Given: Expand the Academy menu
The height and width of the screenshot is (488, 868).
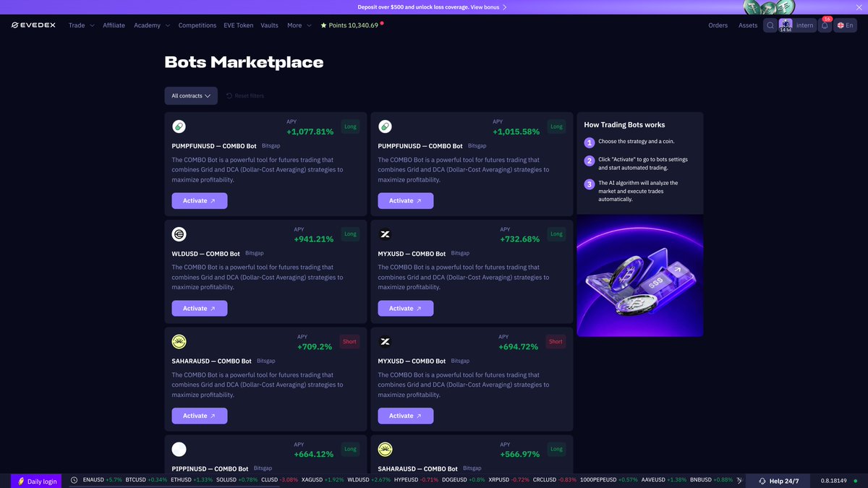Looking at the screenshot, I should [x=152, y=25].
